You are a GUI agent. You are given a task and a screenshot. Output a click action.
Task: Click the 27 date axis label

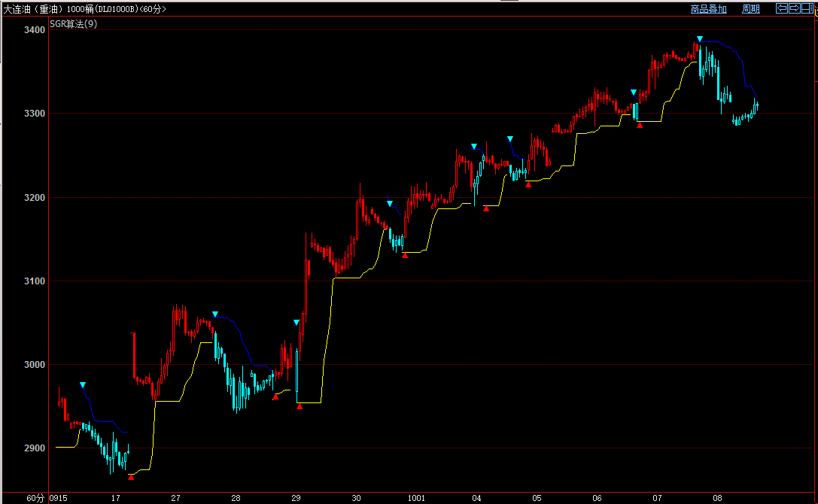pyautogui.click(x=176, y=498)
